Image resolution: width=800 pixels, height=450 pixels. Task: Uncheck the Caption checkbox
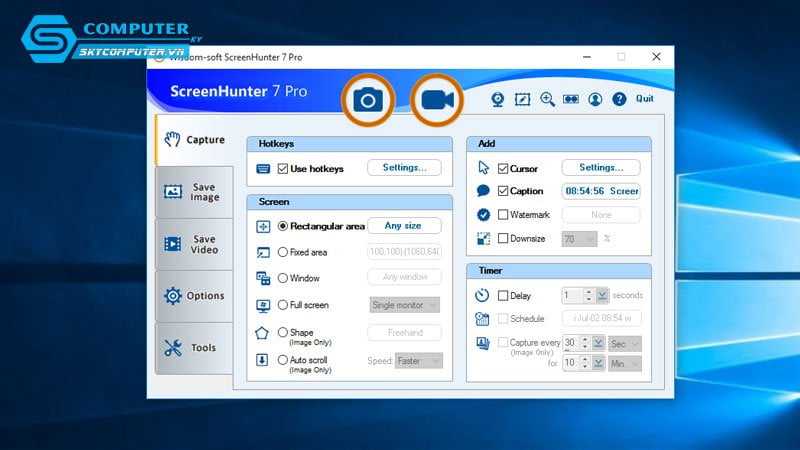point(503,191)
